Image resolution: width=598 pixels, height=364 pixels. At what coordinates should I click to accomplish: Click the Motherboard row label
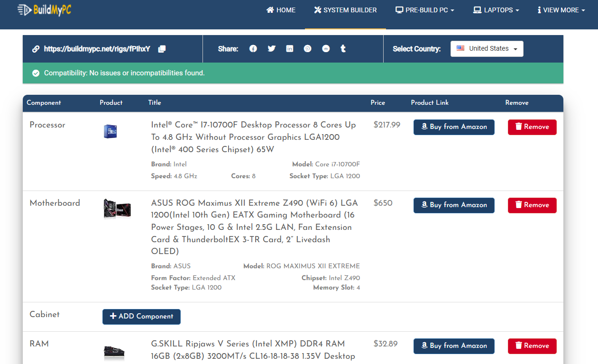[55, 203]
